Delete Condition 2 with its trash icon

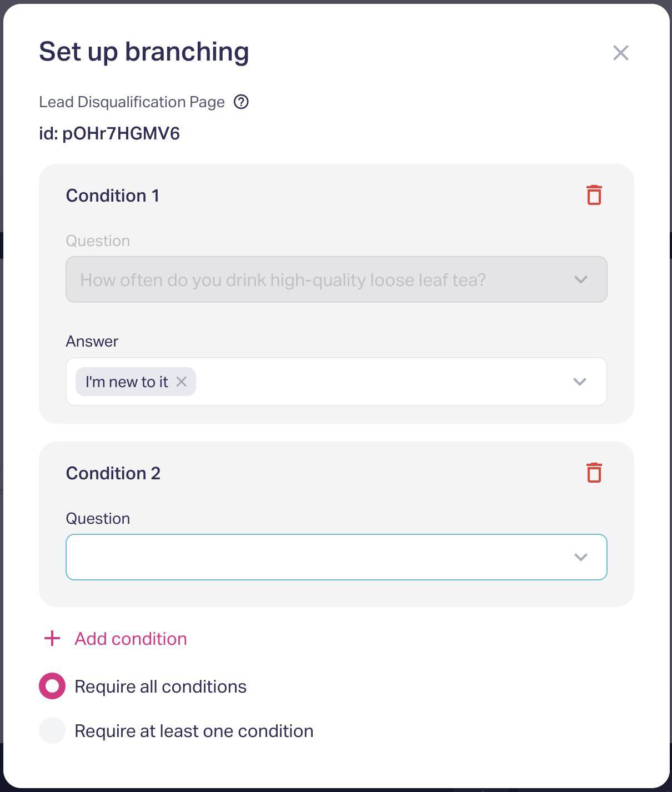coord(594,473)
